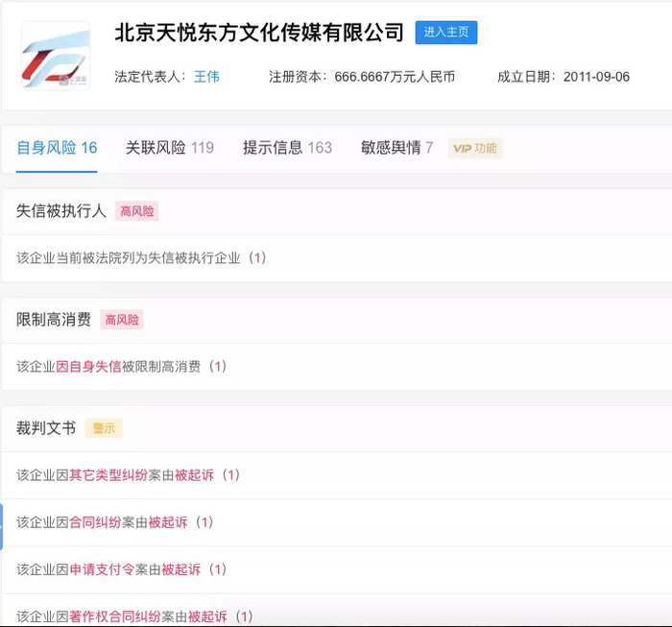Click the company logo thumbnail
This screenshot has width=672, height=627.
point(56,56)
